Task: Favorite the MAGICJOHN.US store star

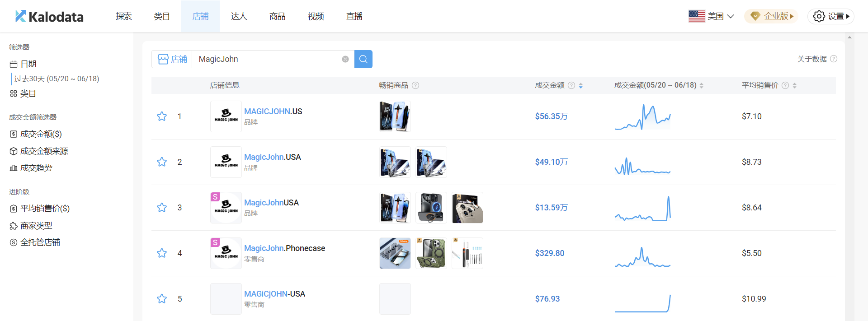Action: pyautogui.click(x=162, y=116)
